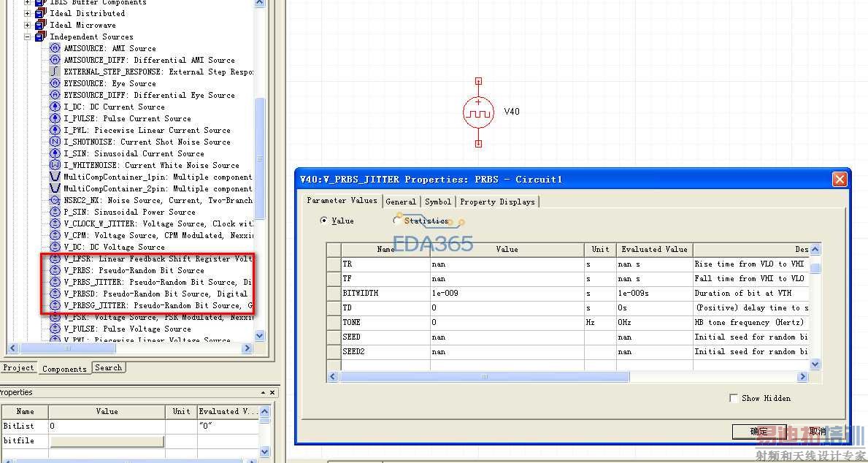The width and height of the screenshot is (868, 463).
Task: Click the V_LFSR shift register icon
Action: pyautogui.click(x=55, y=259)
